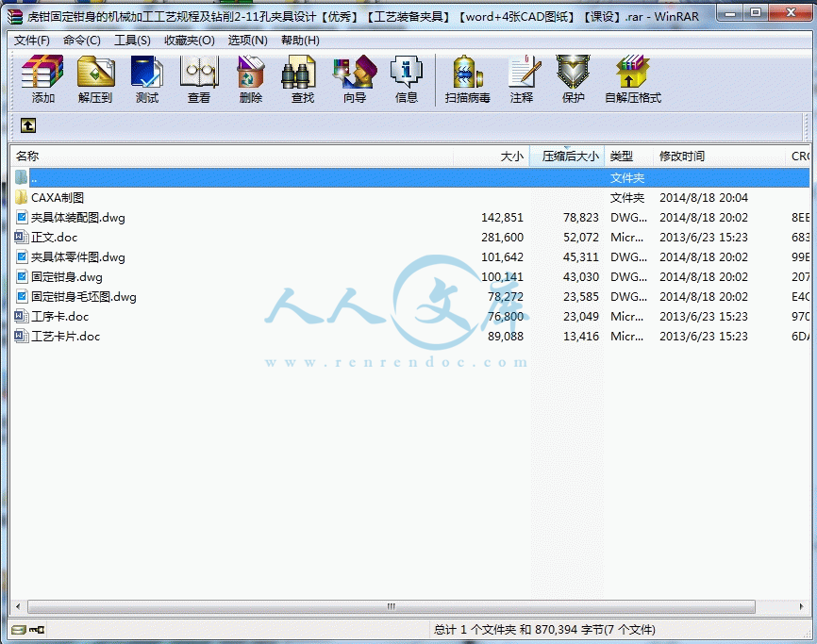
Task: Open the 选项(N) menu
Action: pyautogui.click(x=247, y=41)
